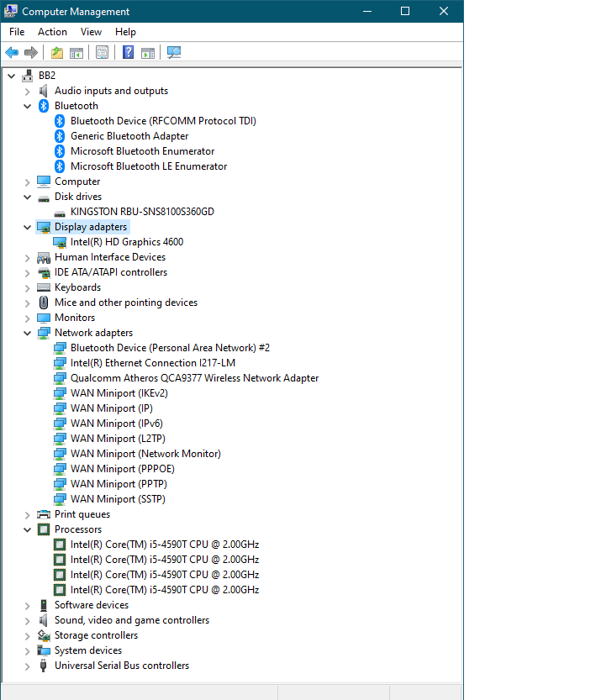Click Show/Hide Action Pane toolbar icon
601x700 pixels.
coord(148,53)
